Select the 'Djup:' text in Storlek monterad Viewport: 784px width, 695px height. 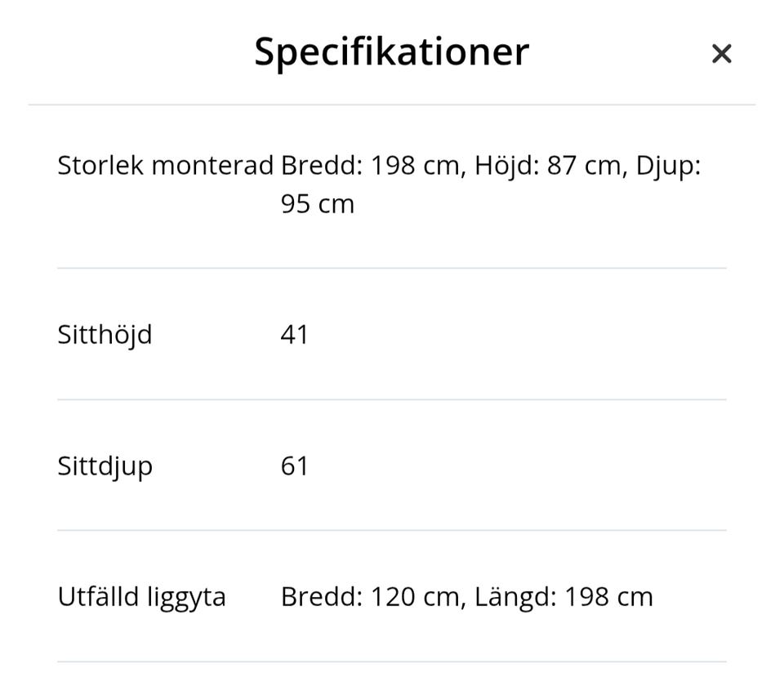pyautogui.click(x=668, y=166)
